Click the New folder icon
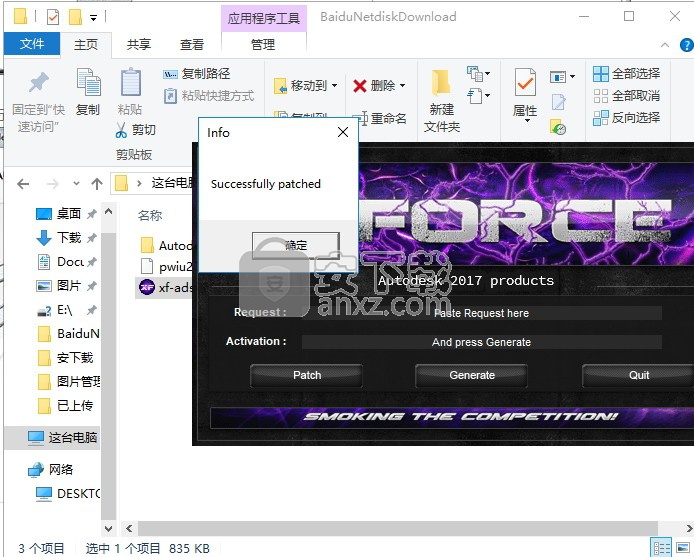694x557 pixels. (441, 82)
